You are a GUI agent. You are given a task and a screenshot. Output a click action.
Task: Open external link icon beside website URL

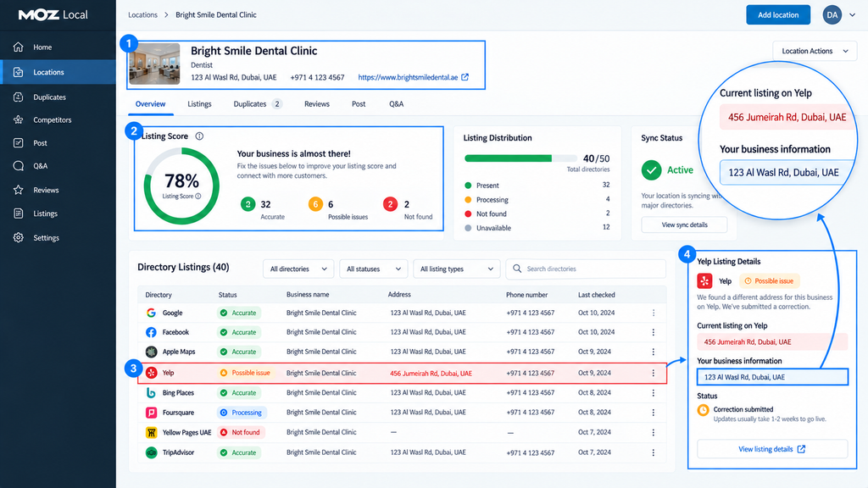pos(465,77)
